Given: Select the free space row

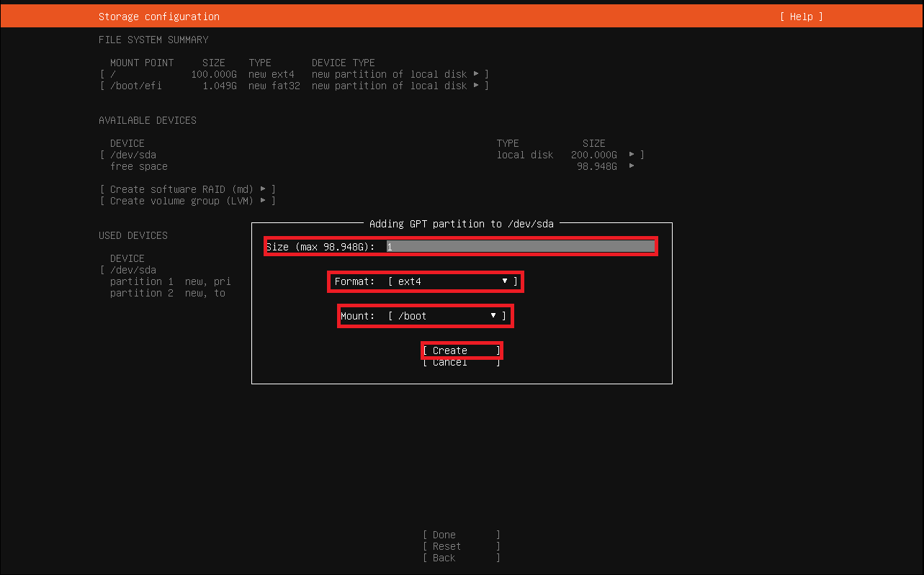Looking at the screenshot, I should (372, 166).
